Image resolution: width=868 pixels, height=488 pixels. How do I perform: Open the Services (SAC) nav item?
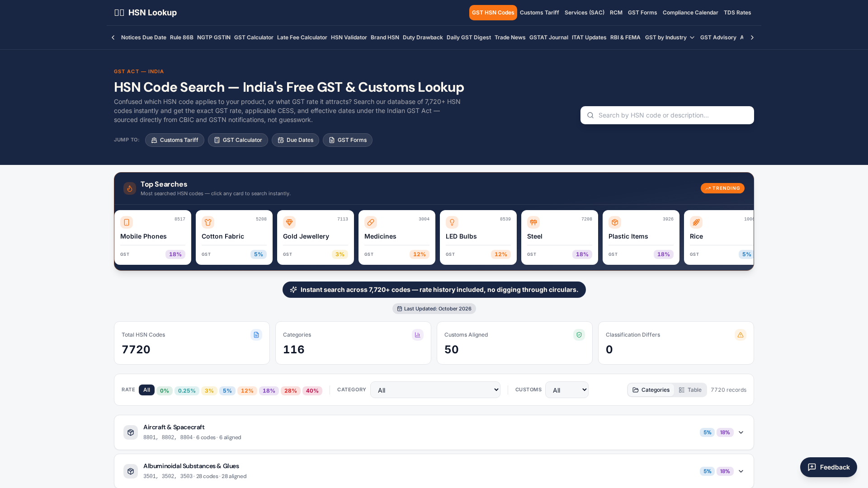[585, 13]
